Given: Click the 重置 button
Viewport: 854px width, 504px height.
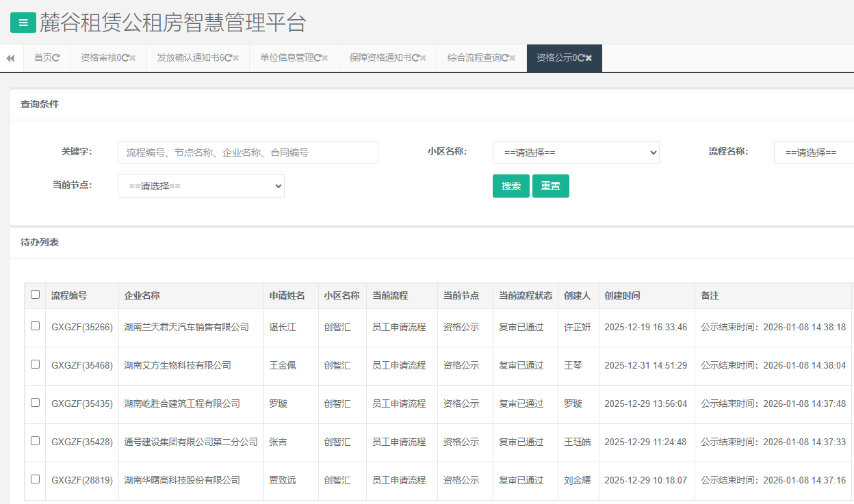Looking at the screenshot, I should 550,185.
